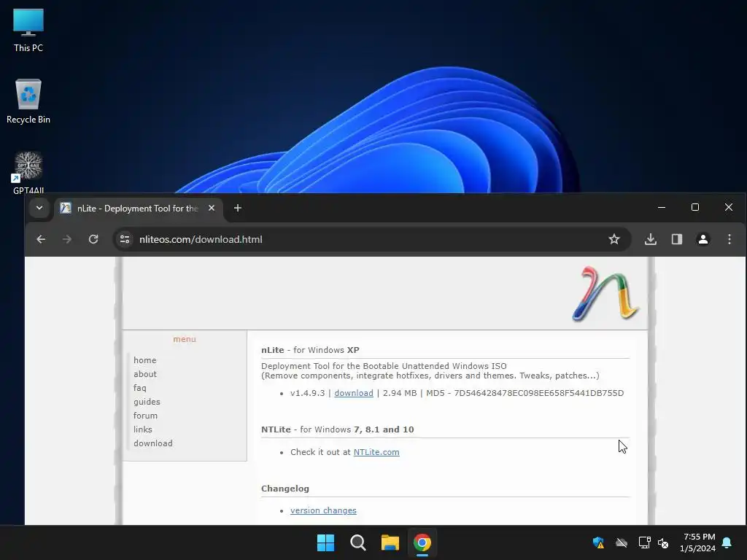
Task: Expand the tab search dropdown
Action: [x=39, y=208]
